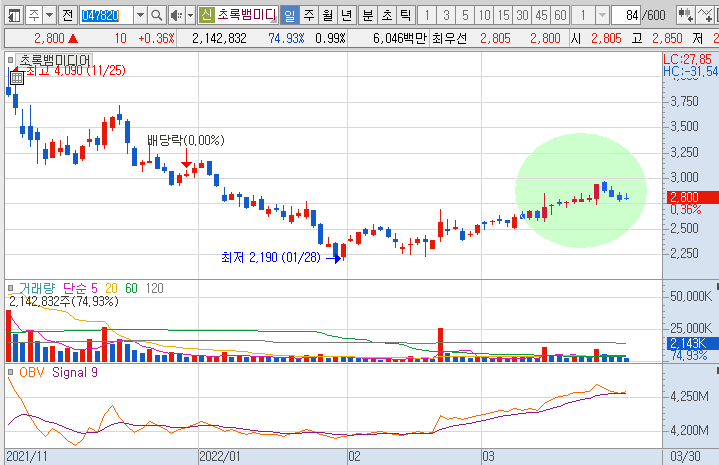Expand the stock code history dropdown

pos(140,16)
